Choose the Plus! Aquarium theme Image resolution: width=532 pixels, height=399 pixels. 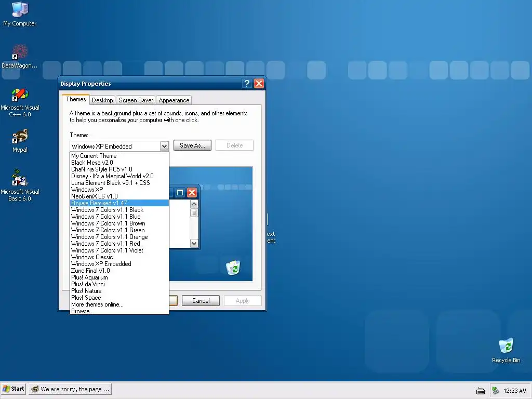tap(119, 277)
